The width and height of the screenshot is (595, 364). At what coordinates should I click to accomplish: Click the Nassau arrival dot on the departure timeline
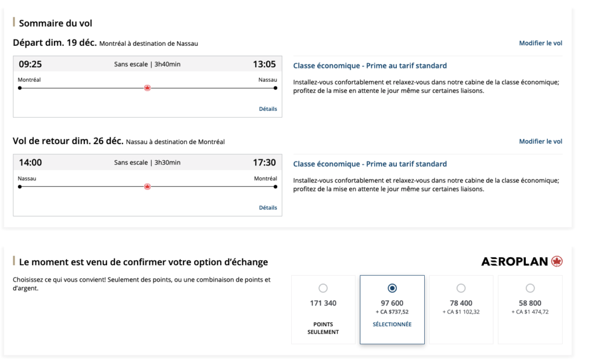[x=275, y=88]
